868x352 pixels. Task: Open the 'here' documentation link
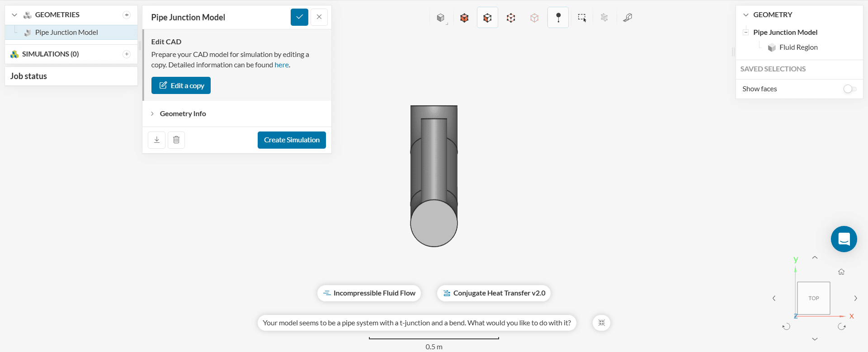(281, 65)
